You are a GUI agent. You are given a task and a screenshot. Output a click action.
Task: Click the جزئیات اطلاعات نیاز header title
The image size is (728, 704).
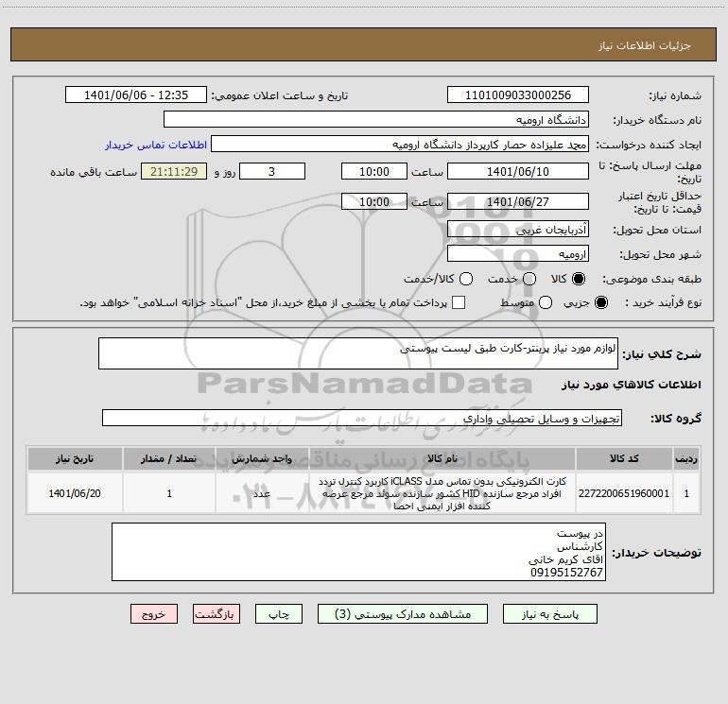point(645,45)
